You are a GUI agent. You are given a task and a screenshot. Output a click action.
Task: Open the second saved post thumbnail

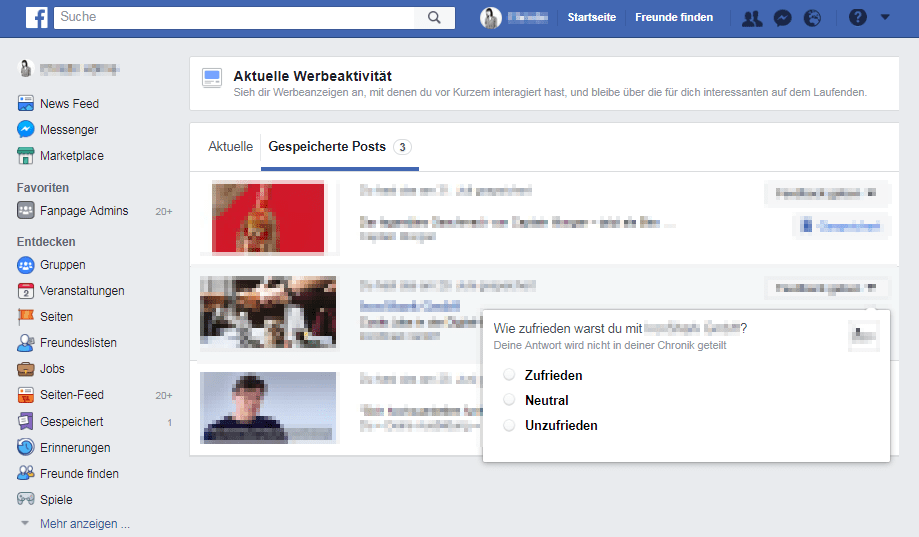pos(268,312)
